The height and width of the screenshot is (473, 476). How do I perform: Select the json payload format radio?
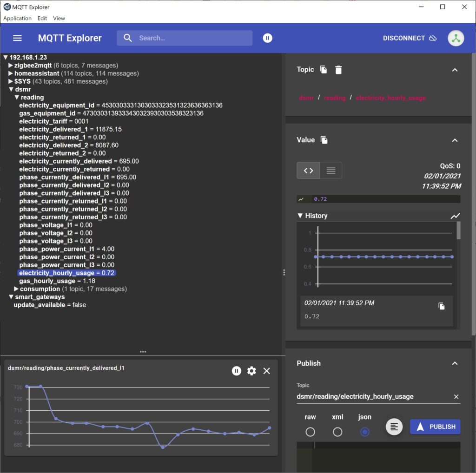click(x=364, y=432)
